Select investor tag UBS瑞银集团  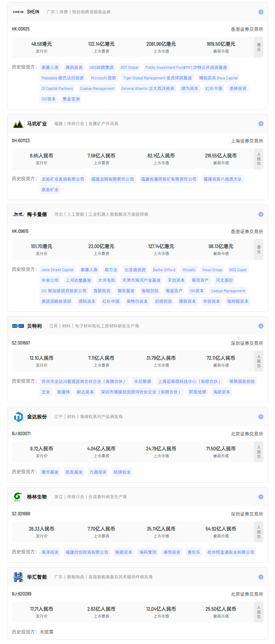click(101, 67)
